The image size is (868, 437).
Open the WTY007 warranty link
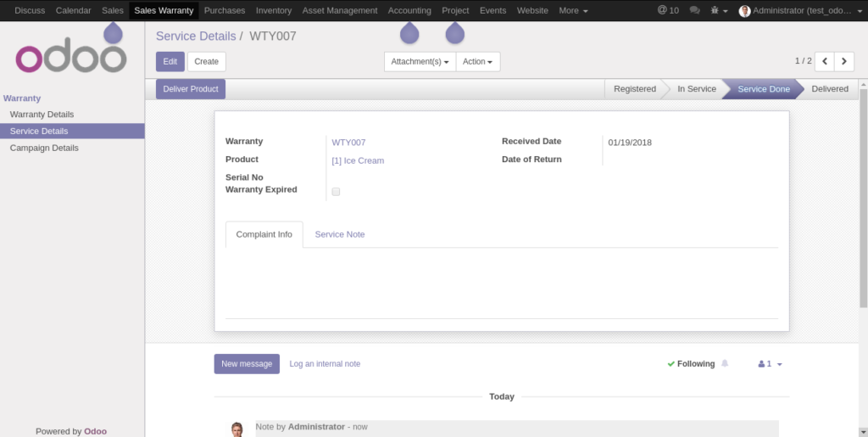(x=348, y=143)
